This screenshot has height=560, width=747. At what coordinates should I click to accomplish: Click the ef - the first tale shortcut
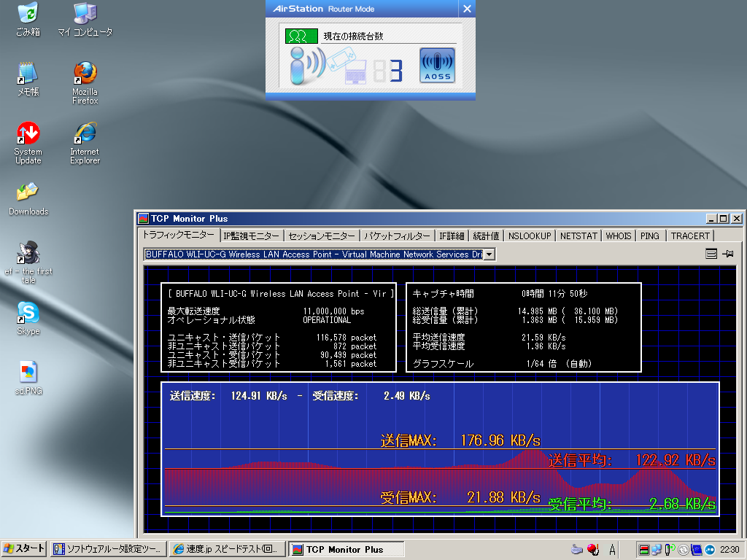[x=28, y=262]
